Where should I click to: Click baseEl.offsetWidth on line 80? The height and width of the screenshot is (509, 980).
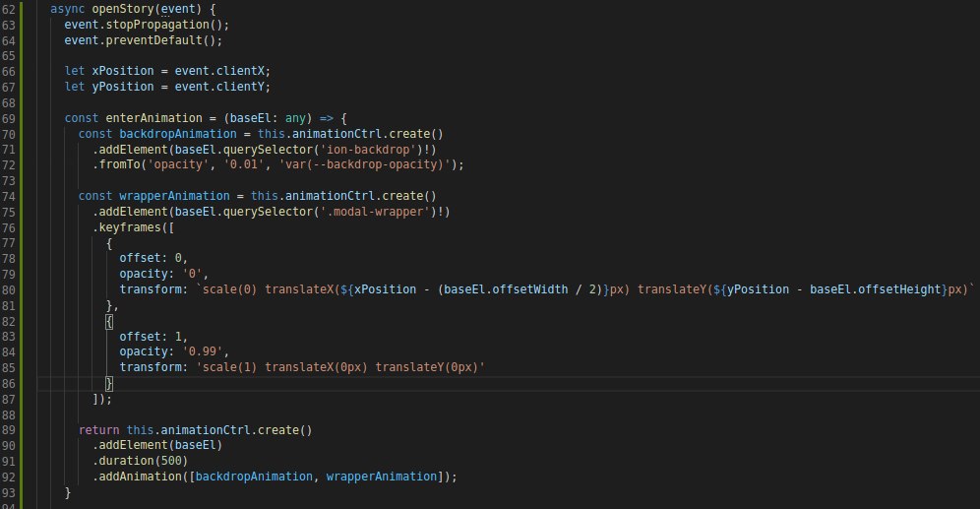coord(506,289)
